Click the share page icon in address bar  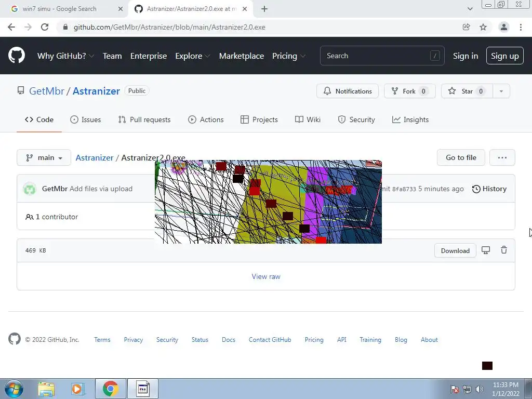(467, 27)
